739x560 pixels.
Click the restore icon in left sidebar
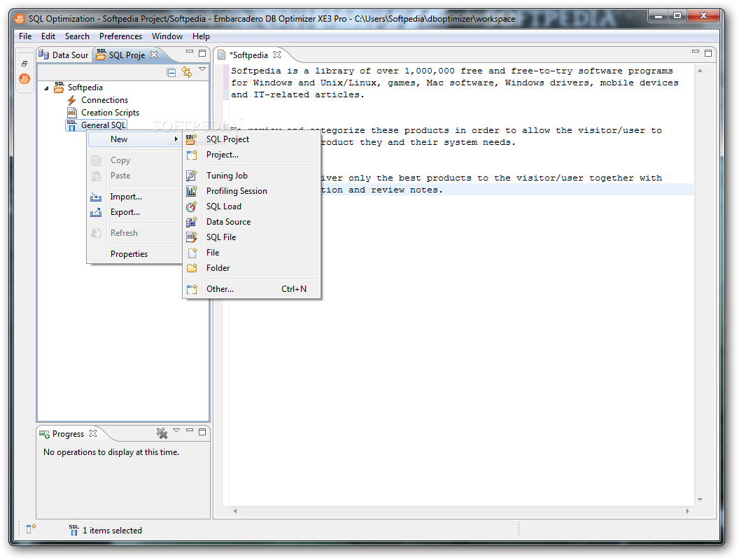click(x=24, y=64)
